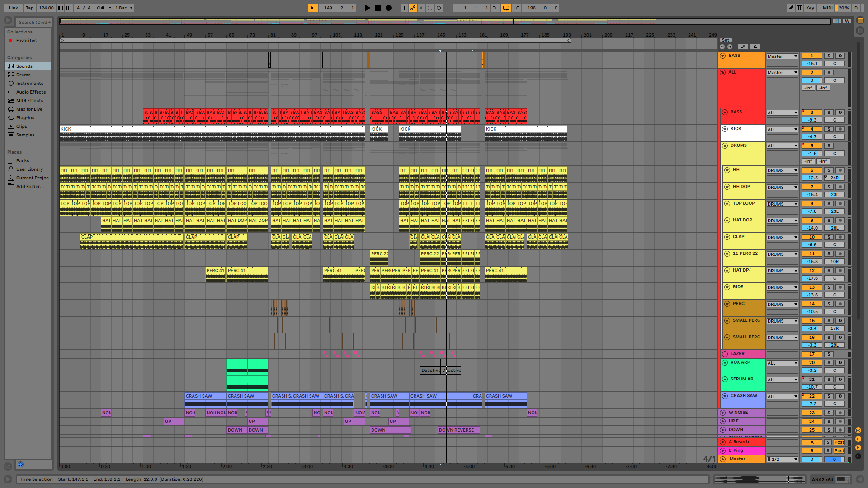The image size is (868, 488).
Task: Click the Add Folder link
Action: [x=30, y=187]
